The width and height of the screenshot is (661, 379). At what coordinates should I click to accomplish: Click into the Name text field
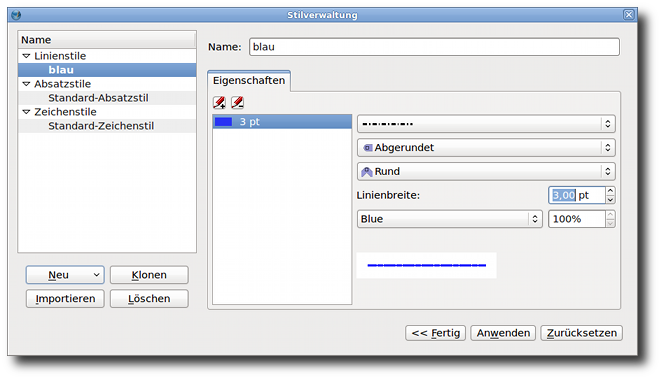pyautogui.click(x=434, y=47)
